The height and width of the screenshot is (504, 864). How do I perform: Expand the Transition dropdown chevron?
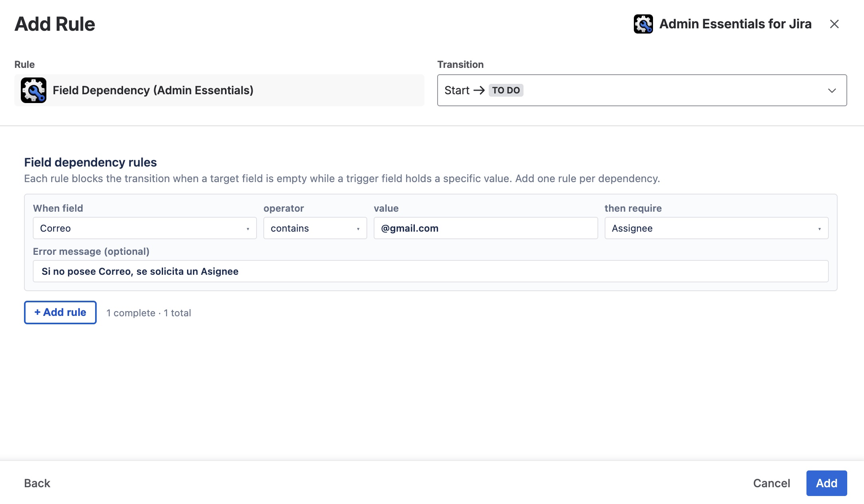pyautogui.click(x=832, y=91)
